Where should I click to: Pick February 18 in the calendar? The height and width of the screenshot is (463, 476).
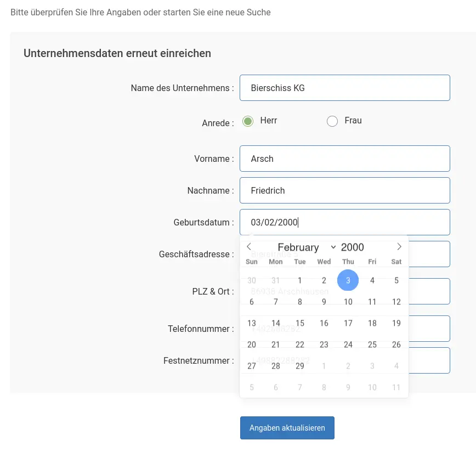coord(372,323)
